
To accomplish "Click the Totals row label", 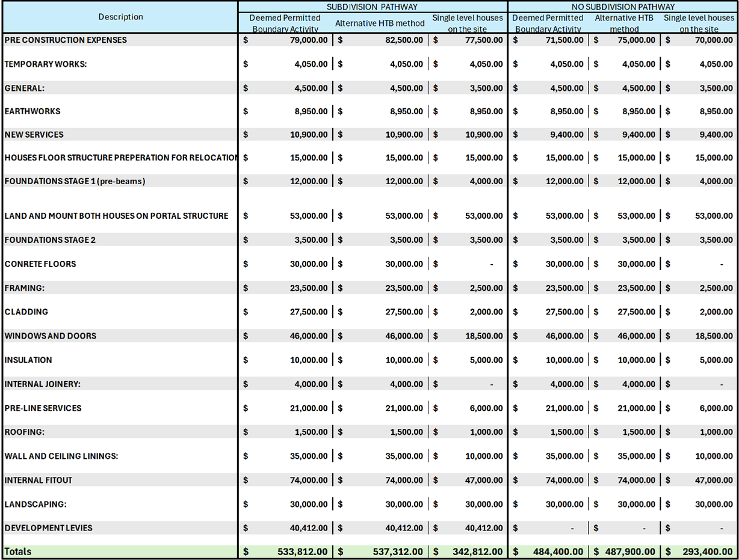I will tap(18, 552).
